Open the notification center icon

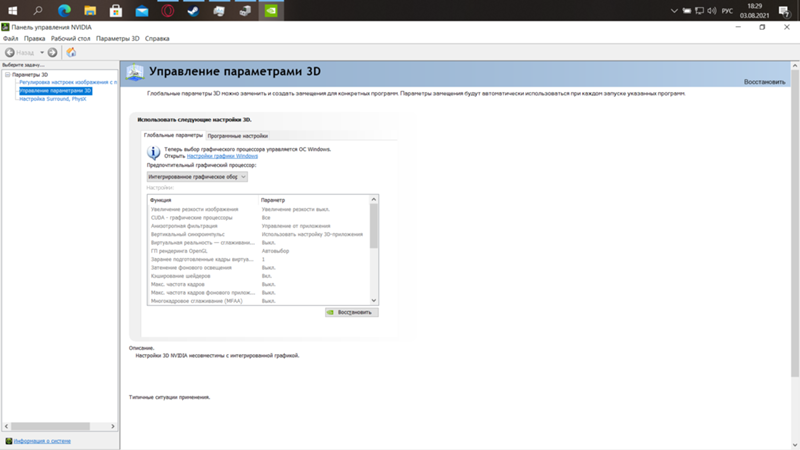click(784, 11)
